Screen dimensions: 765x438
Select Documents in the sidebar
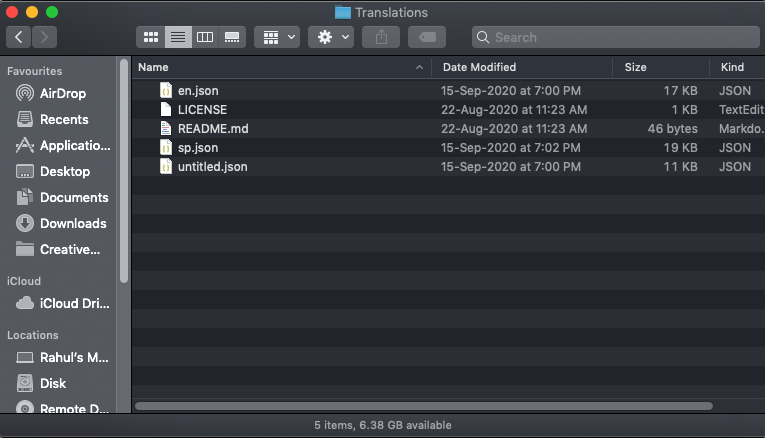[x=73, y=197]
